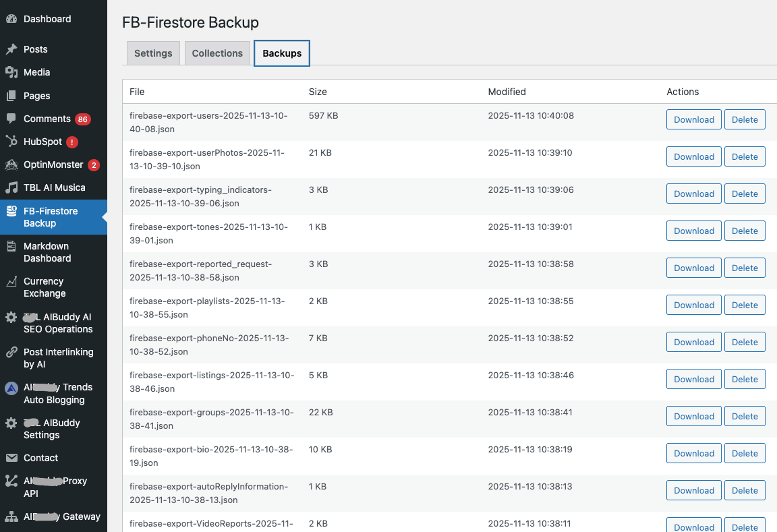Click the HubSpot sprocket icon

coord(11,142)
